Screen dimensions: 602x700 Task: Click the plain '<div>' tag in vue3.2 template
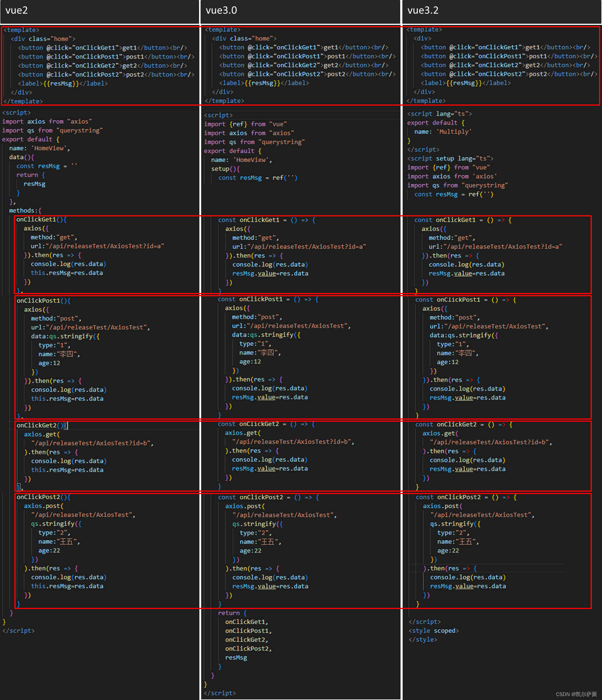tap(422, 38)
